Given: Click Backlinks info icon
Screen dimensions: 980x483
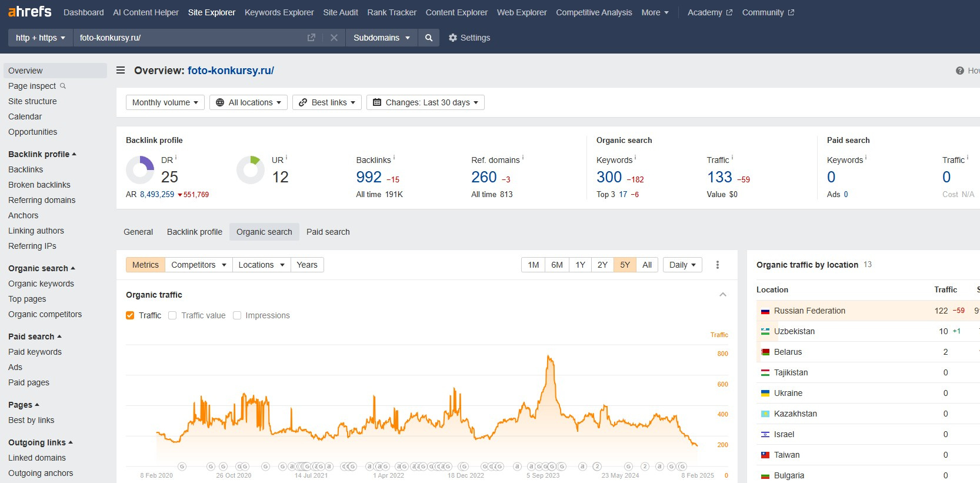Looking at the screenshot, I should pos(394,158).
